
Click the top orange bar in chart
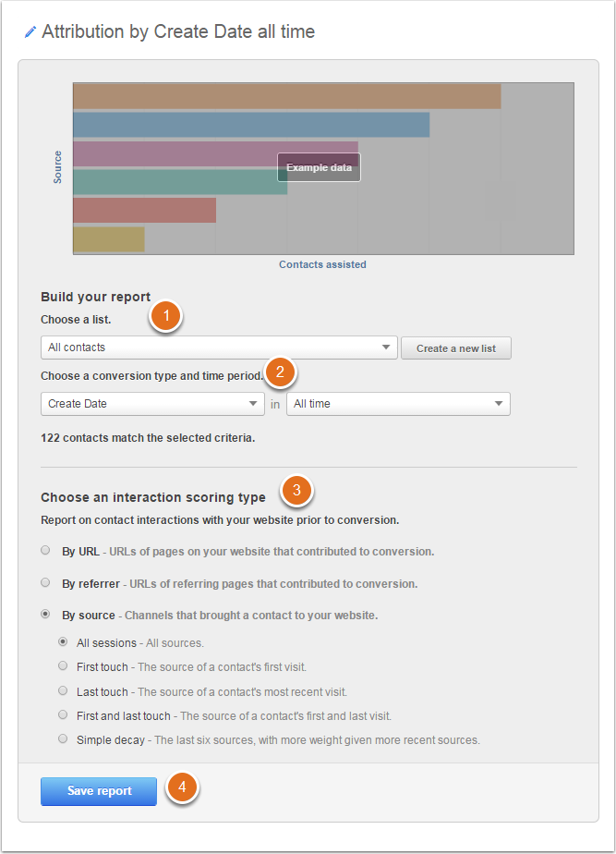[286, 96]
